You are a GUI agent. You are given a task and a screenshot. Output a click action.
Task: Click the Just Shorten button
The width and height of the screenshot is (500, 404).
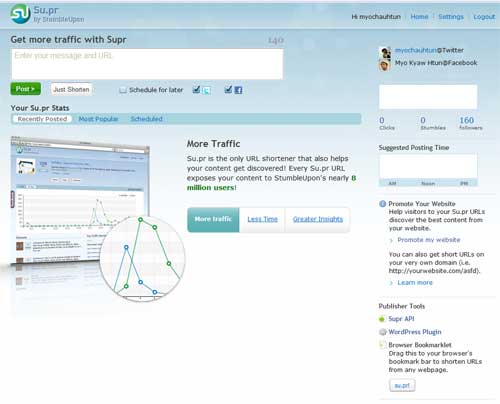[x=71, y=89]
